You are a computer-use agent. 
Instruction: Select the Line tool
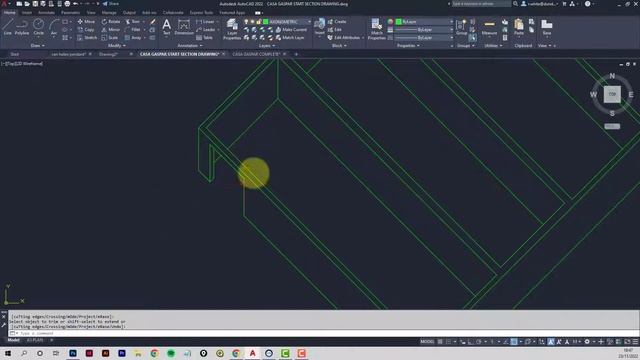7,27
